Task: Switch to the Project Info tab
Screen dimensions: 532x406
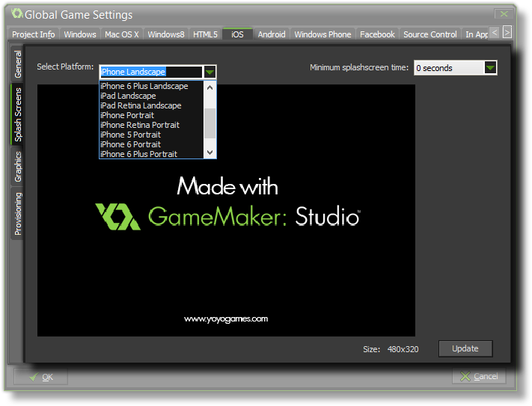Action: click(x=33, y=34)
